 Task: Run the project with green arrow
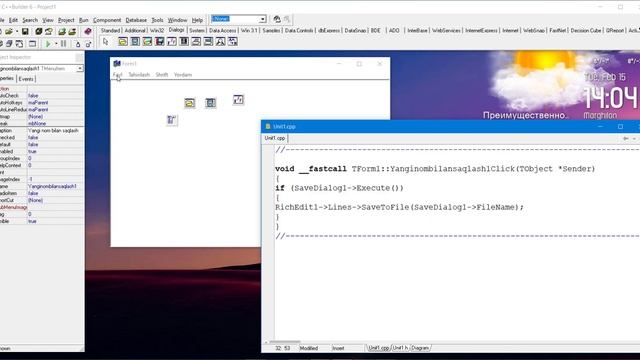pyautogui.click(x=48, y=44)
